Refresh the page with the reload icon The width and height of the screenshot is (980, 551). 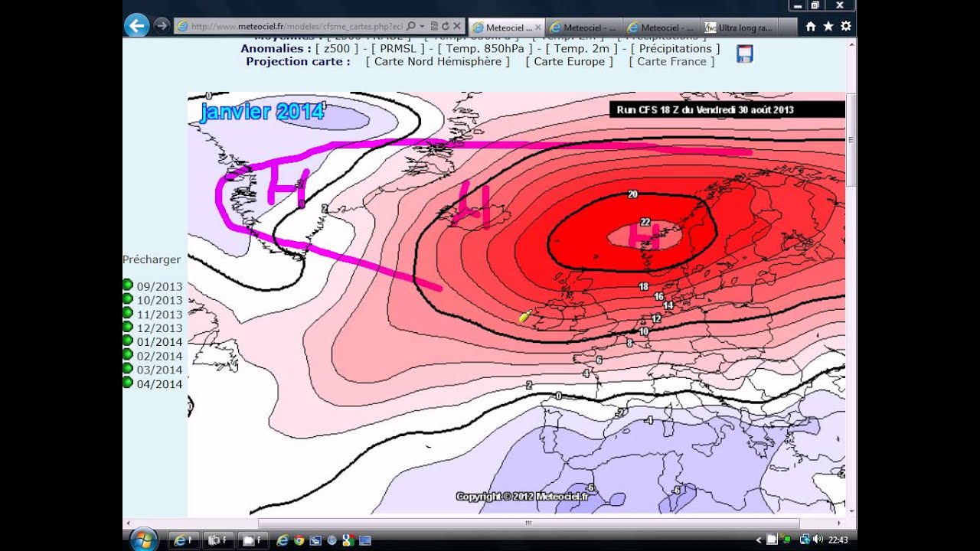(x=445, y=26)
